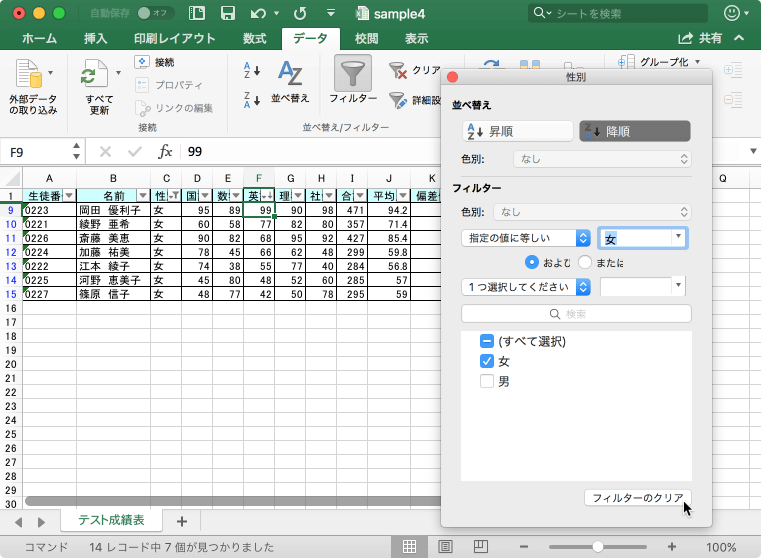
Task: Click the Name Box showing F9
Action: pos(36,152)
